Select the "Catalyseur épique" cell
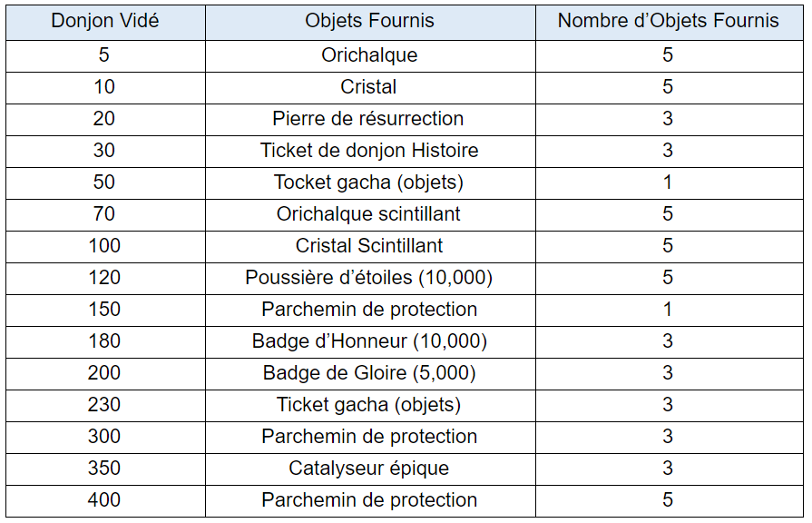Viewport: 812px width, 523px height. [x=369, y=469]
